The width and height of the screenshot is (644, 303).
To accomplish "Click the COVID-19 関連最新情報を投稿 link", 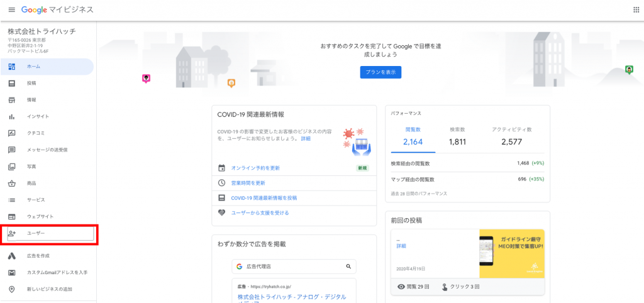I will tap(264, 198).
